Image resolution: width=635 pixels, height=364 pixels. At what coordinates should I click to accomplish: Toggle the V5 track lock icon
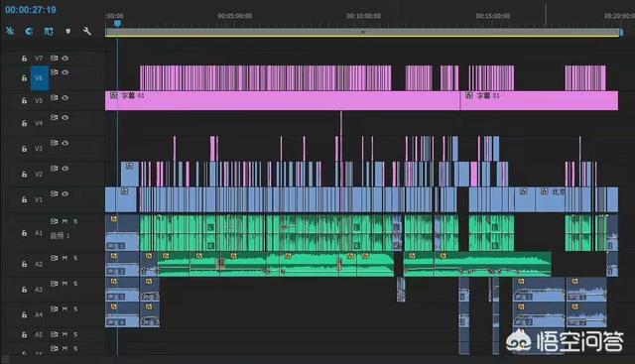point(24,100)
